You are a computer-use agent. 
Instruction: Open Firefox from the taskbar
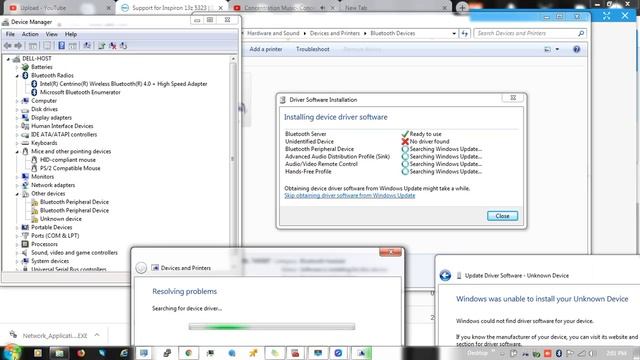tap(81, 353)
